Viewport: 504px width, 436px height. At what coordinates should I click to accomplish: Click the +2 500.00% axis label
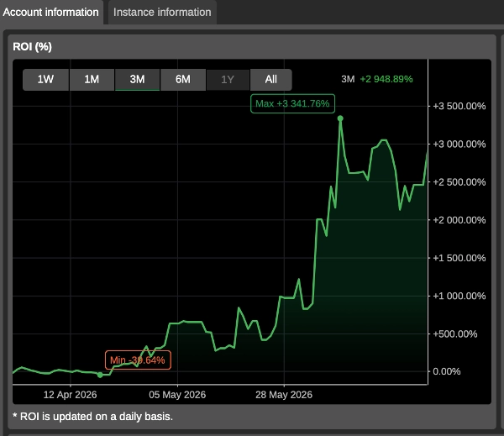tap(459, 182)
